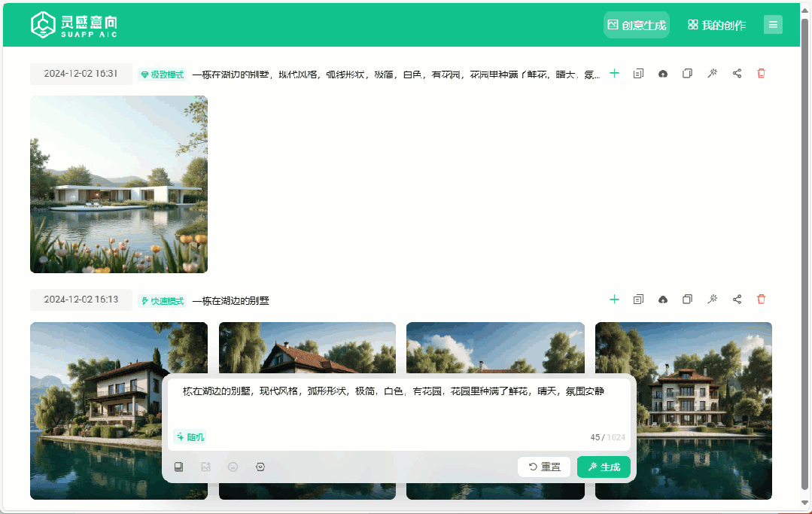
Task: Click the upload cloud icon in the 16:31 row
Action: pyautogui.click(x=663, y=74)
